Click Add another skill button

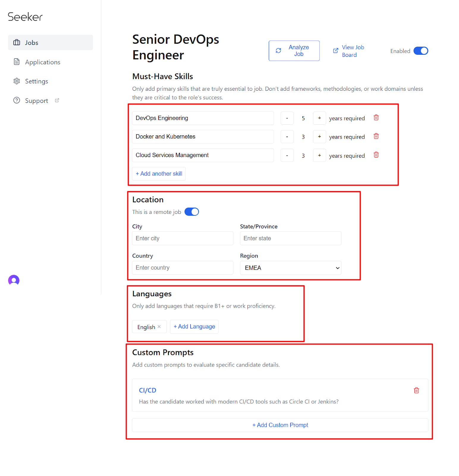click(159, 174)
